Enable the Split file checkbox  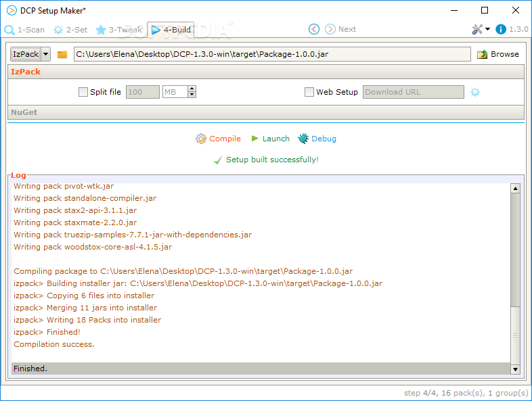pyautogui.click(x=83, y=92)
